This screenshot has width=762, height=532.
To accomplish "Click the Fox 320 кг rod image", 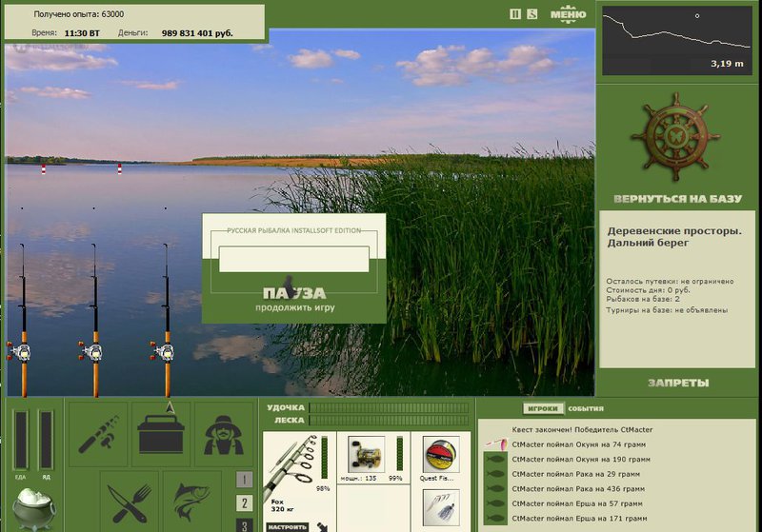I will click(x=291, y=466).
